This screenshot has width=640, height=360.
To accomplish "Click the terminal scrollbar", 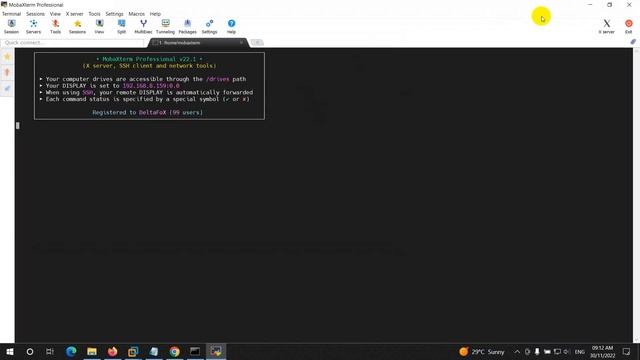I will [636, 195].
